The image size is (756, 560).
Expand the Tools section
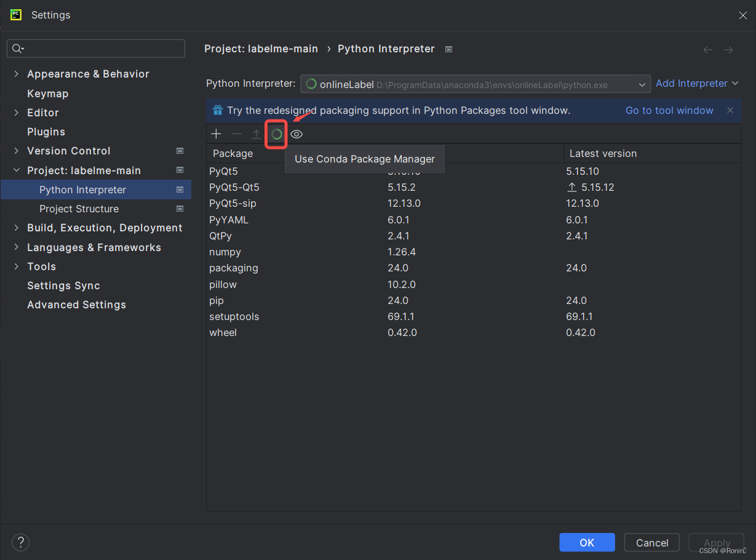(16, 266)
